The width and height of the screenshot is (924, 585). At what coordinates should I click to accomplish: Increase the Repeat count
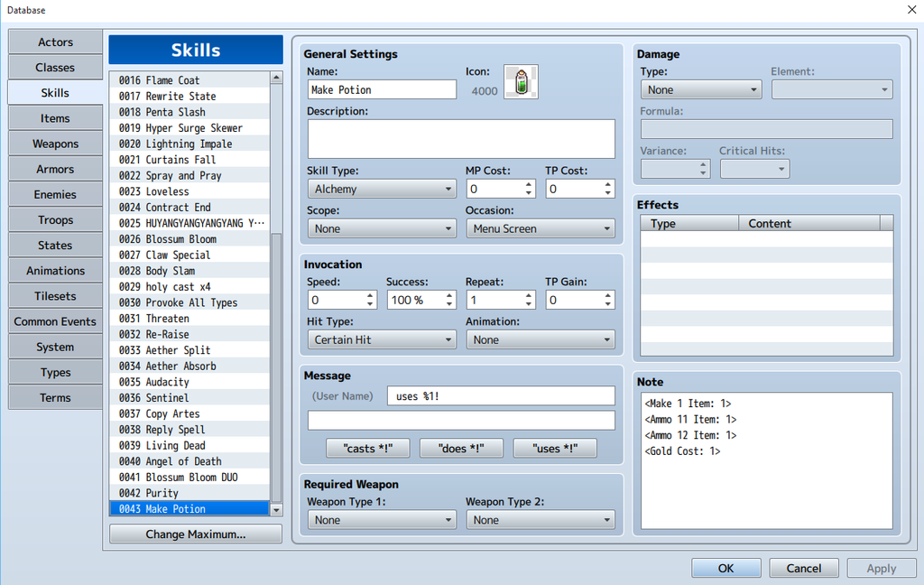(529, 295)
